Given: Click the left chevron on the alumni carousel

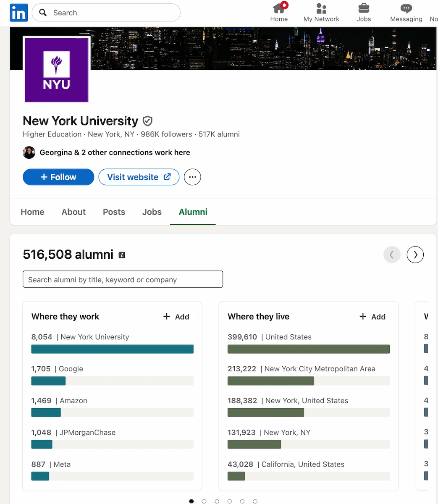Looking at the screenshot, I should pyautogui.click(x=392, y=255).
